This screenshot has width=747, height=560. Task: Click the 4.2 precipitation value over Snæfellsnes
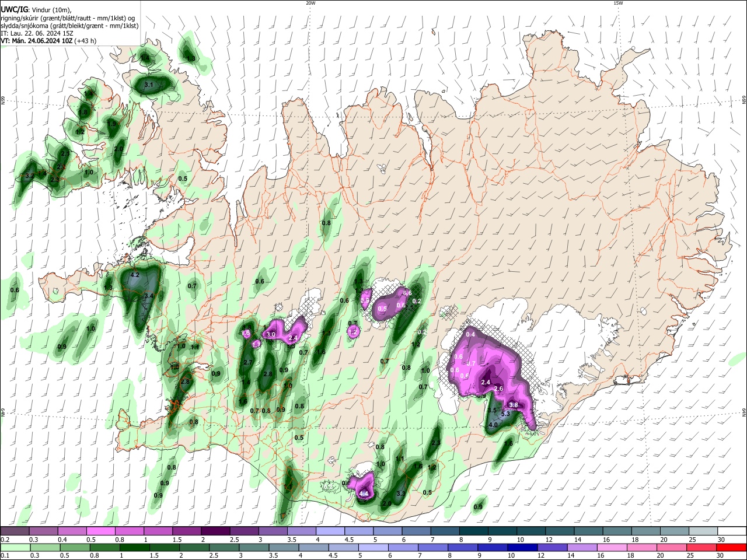pyautogui.click(x=135, y=275)
